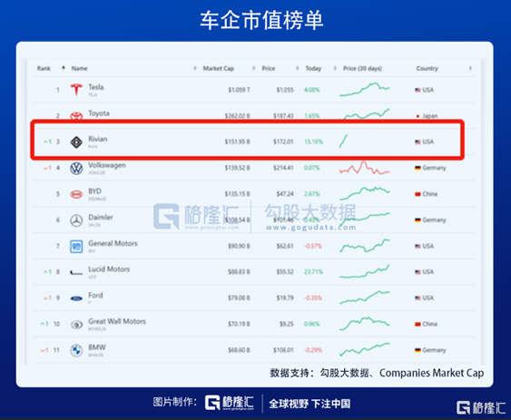Click the China flag in BYD row
This screenshot has width=511, height=420.
tap(418, 194)
